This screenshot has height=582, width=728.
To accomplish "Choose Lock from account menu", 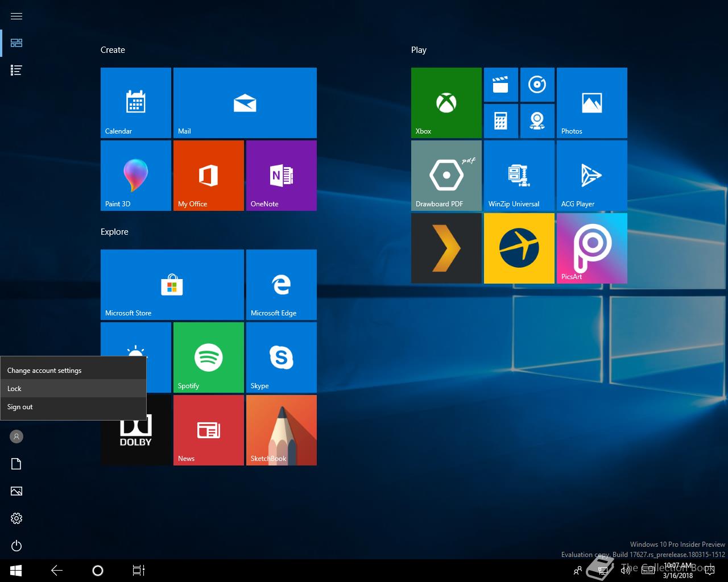I will pos(73,389).
